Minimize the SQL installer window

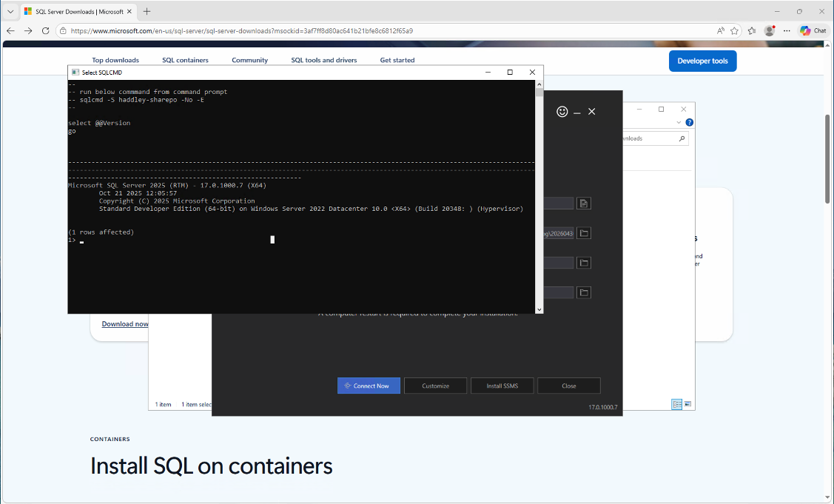click(577, 112)
